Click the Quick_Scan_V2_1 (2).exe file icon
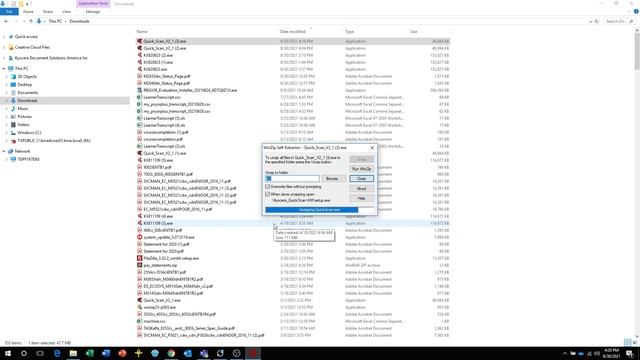 click(x=140, y=48)
